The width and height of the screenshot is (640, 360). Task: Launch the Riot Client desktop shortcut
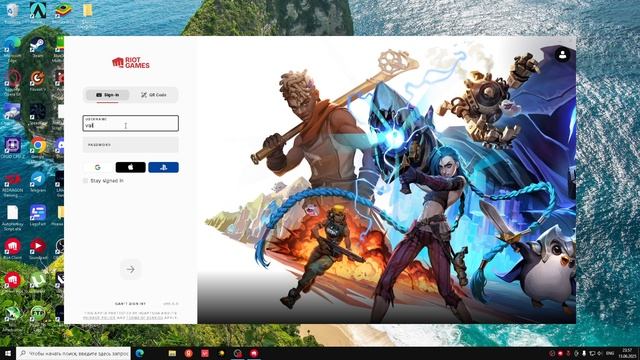point(12,249)
